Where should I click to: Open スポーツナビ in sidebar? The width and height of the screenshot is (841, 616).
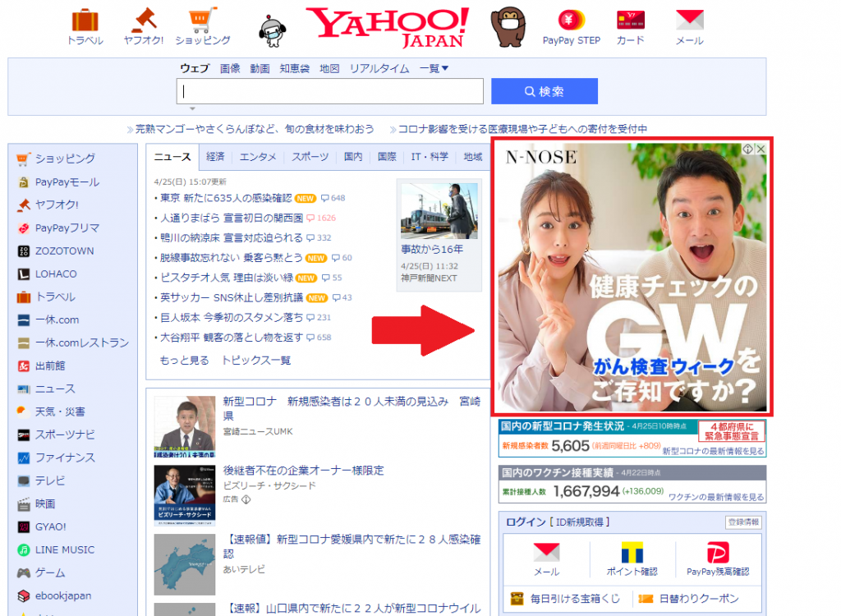click(56, 434)
